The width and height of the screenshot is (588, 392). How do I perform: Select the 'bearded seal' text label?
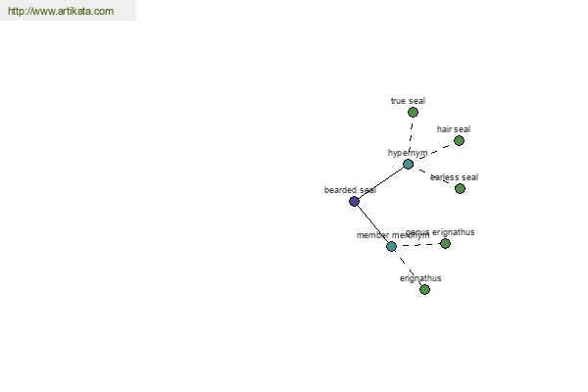(x=350, y=190)
